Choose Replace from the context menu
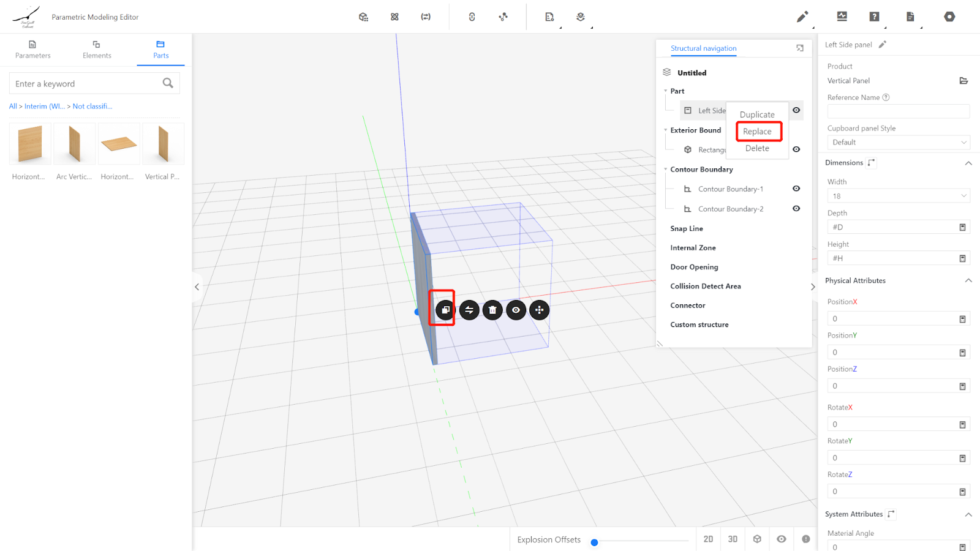This screenshot has height=551, width=980. (x=758, y=132)
